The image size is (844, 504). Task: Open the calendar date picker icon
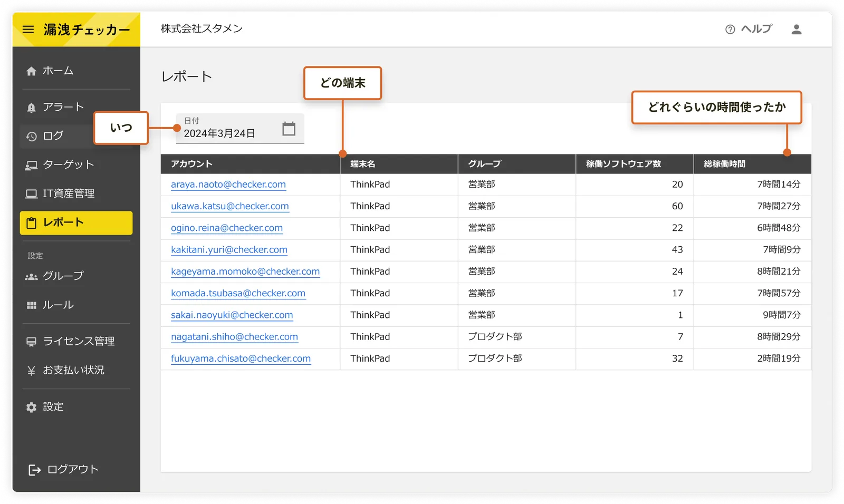click(x=289, y=129)
